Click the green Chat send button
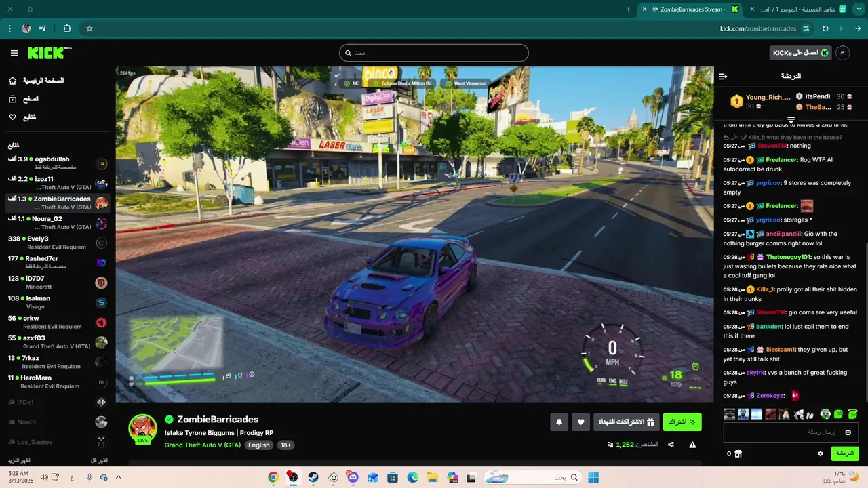Viewport: 868px width, 488px height. coord(845,453)
